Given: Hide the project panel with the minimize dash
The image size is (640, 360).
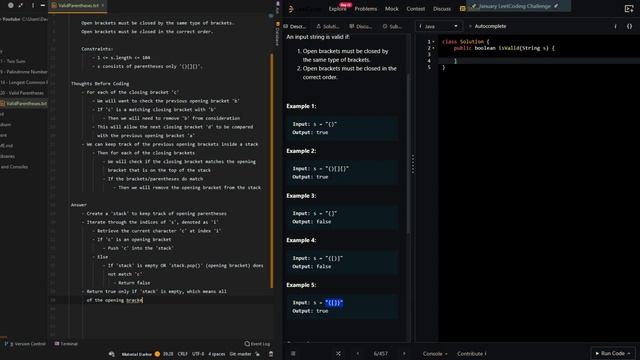Looking at the screenshot, I should (42, 5).
